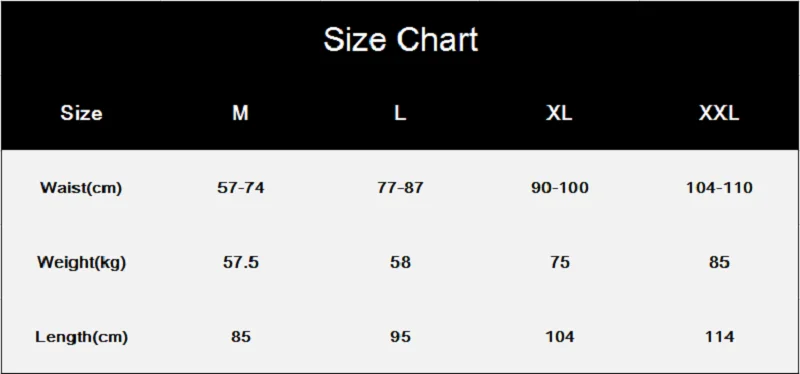Click the 104 length value for XL
Viewport: 800px width, 374px height.
559,337
